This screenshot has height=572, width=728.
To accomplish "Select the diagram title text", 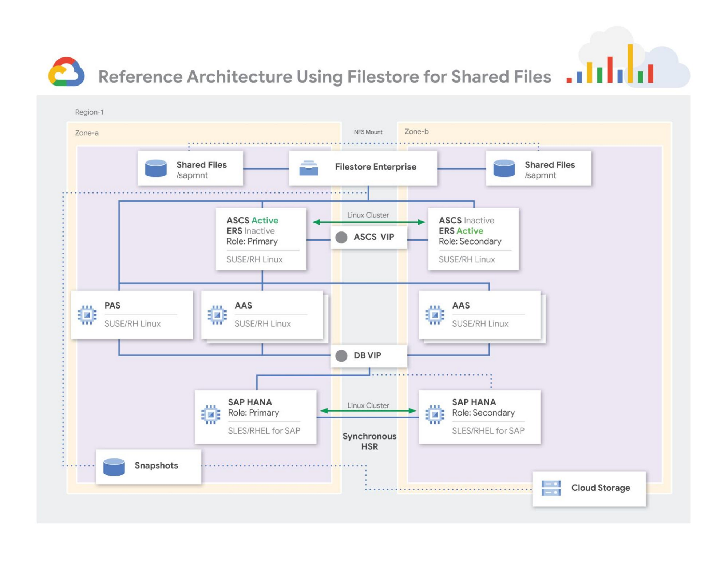I will tap(325, 77).
